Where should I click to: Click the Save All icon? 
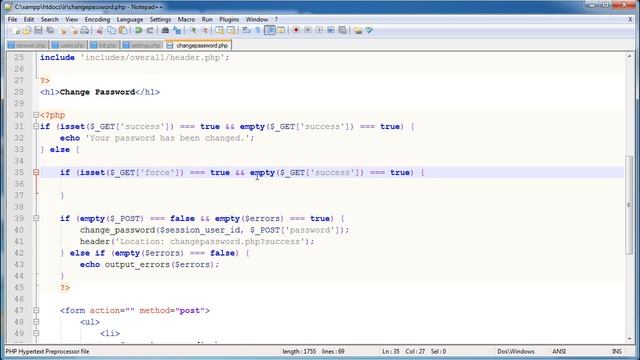[50, 30]
